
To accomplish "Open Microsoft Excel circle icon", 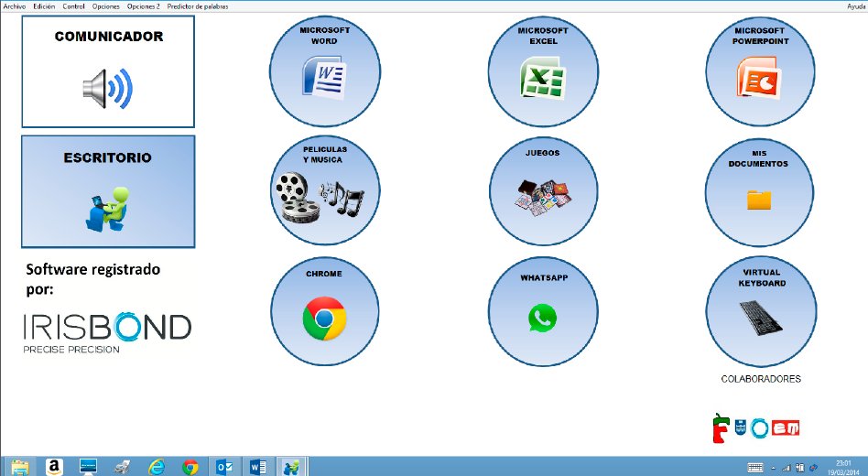I will point(543,71).
